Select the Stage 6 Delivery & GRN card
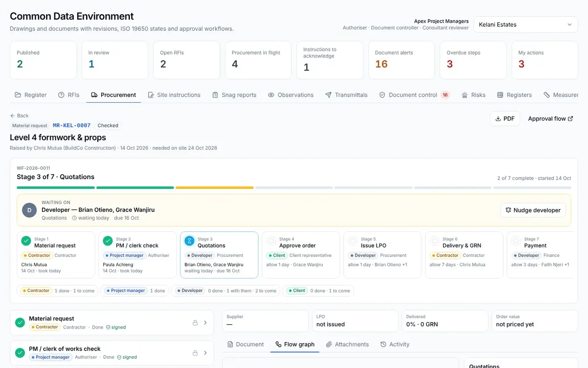Image resolution: width=588 pixels, height=368 pixels. [x=464, y=255]
